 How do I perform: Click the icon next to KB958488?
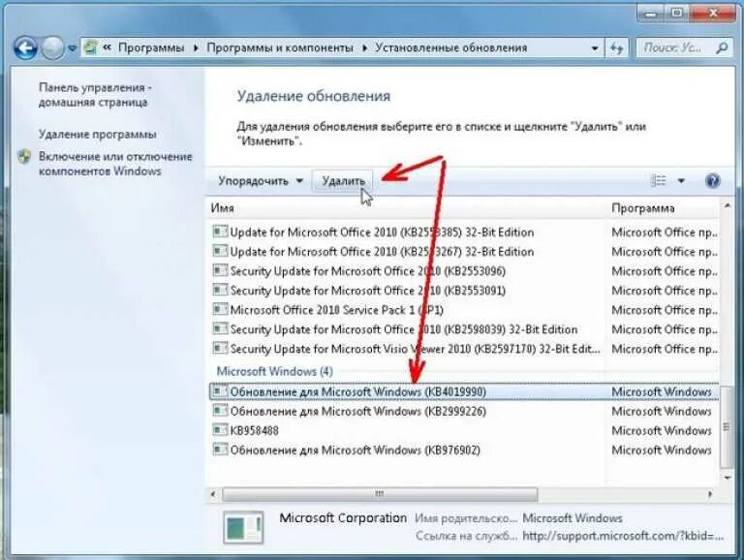(x=220, y=429)
